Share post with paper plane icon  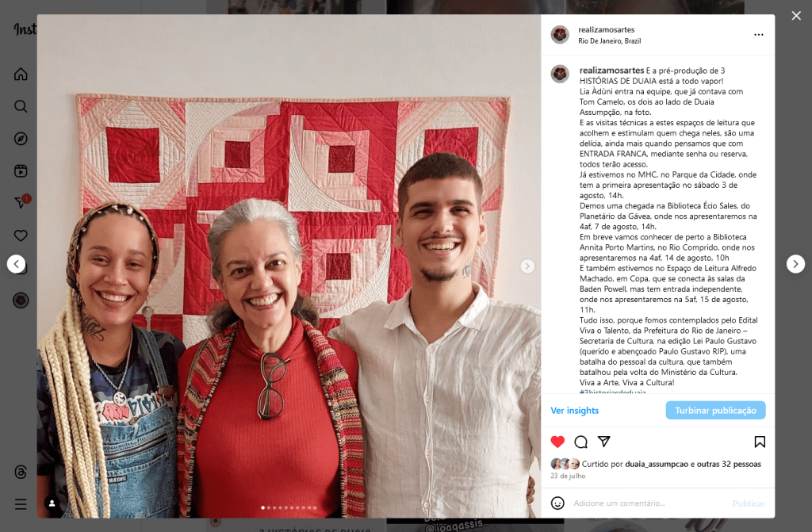pyautogui.click(x=603, y=442)
